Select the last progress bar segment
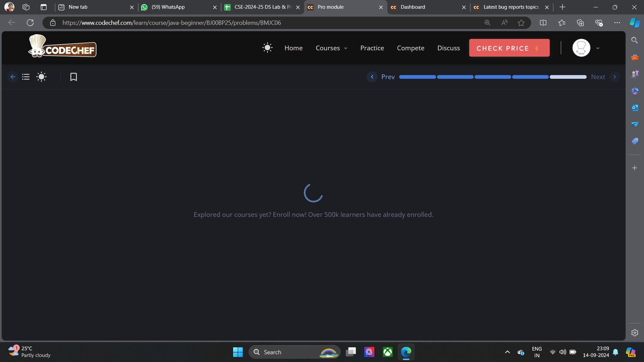 (568, 77)
